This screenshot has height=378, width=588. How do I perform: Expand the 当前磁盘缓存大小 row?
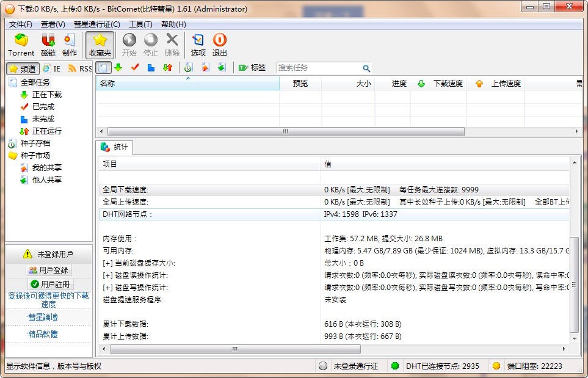click(x=107, y=263)
